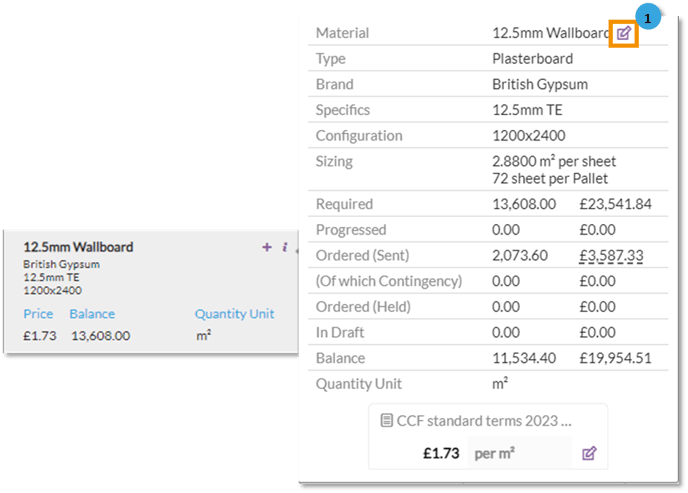Select the 'per m²' unit field

point(518,453)
